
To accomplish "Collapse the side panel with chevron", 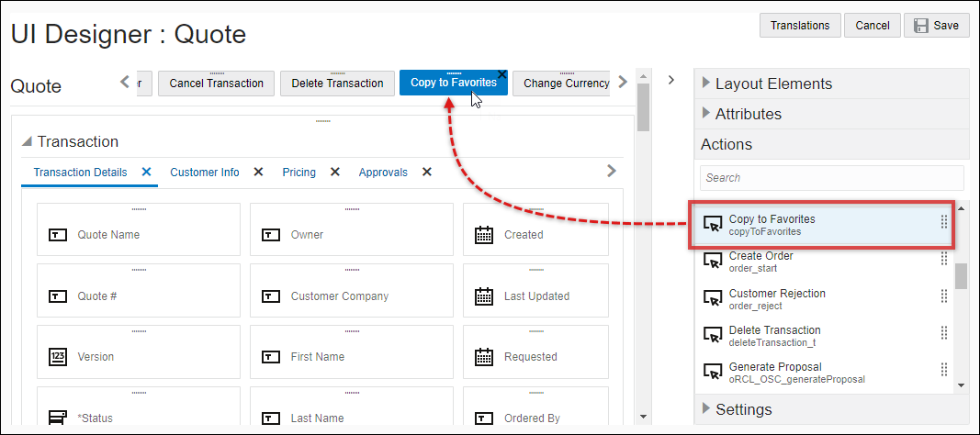I will [x=671, y=80].
